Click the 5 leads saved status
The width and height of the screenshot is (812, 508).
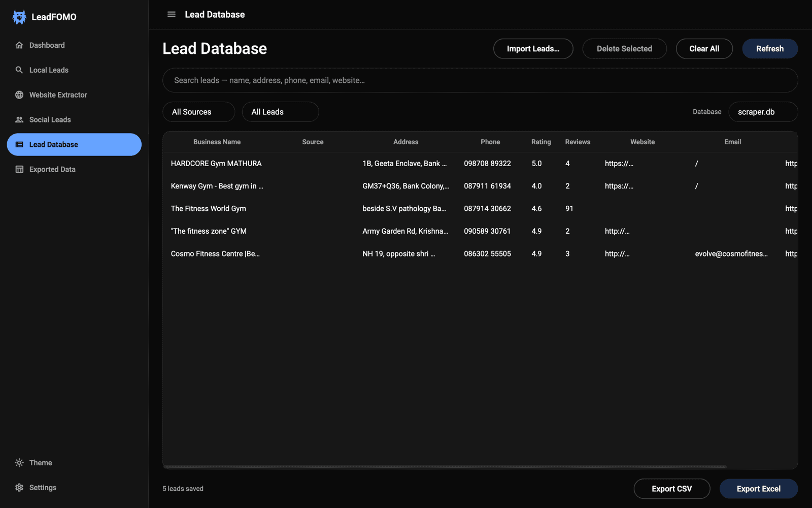pyautogui.click(x=183, y=489)
